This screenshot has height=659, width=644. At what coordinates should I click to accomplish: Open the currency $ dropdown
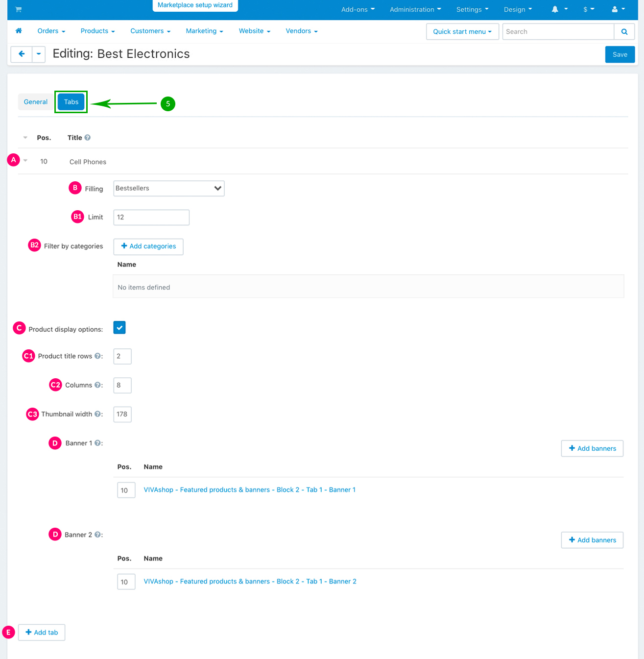(588, 9)
